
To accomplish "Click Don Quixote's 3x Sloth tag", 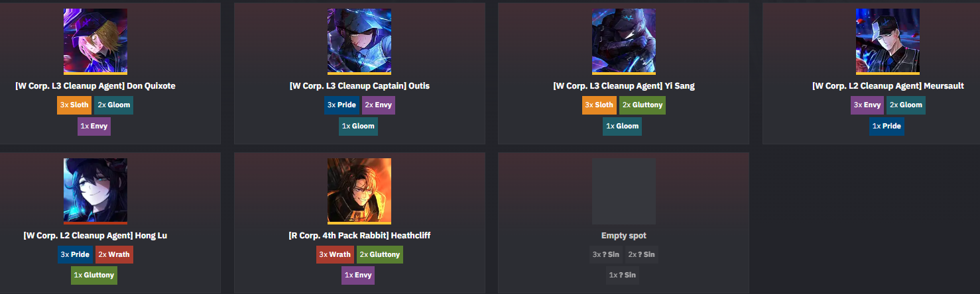I will pos(74,105).
